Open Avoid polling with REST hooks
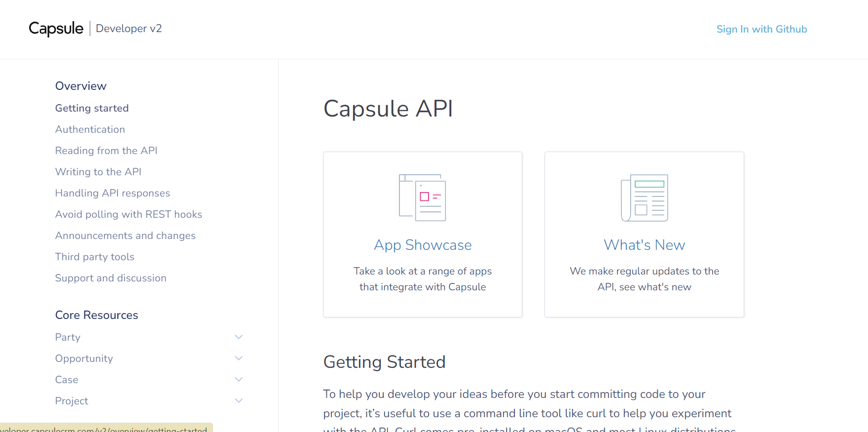Screen dimensions: 868x432 pos(128,214)
